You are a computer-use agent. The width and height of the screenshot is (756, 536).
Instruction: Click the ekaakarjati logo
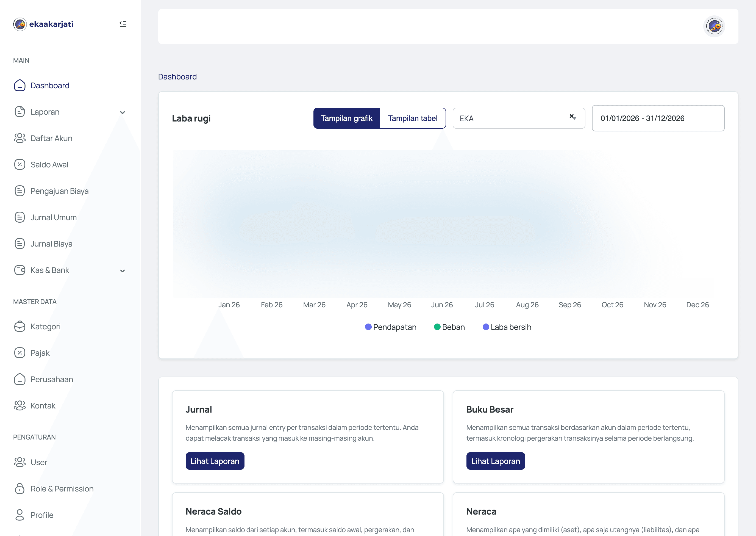coord(43,24)
